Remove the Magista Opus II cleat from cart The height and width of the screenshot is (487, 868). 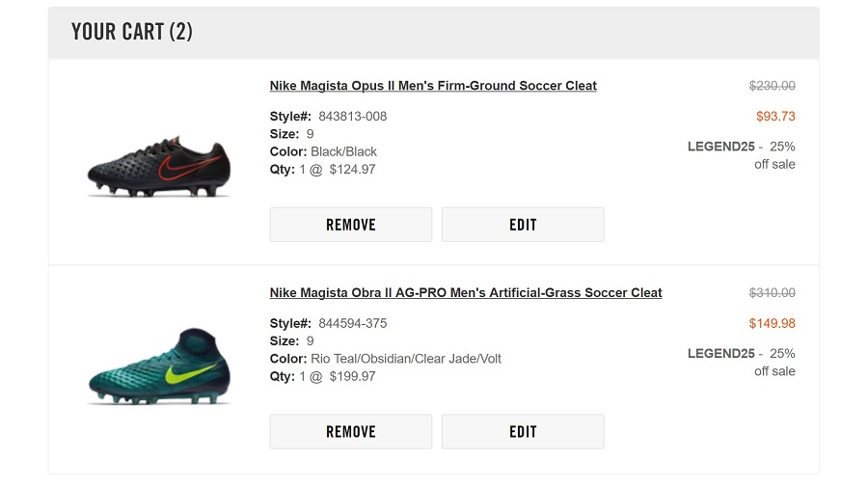coord(351,225)
